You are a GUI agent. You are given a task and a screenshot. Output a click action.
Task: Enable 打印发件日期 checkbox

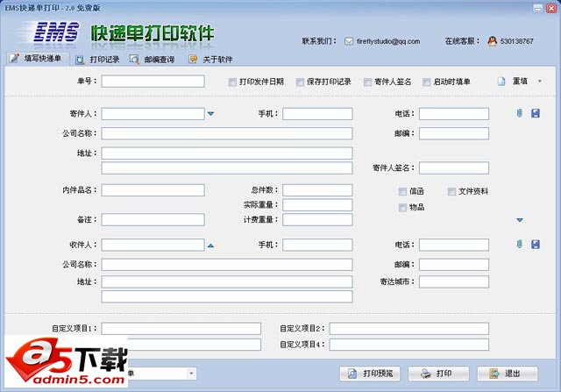(x=232, y=82)
